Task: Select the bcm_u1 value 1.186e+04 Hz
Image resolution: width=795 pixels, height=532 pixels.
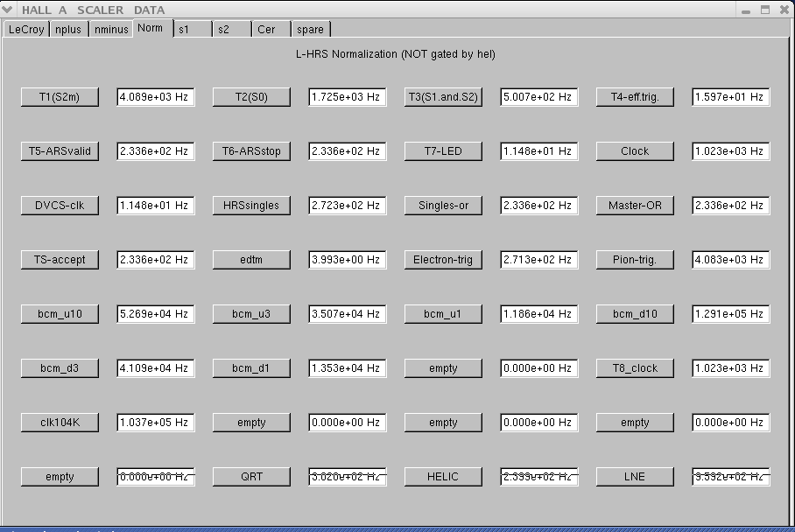Action: [x=539, y=313]
